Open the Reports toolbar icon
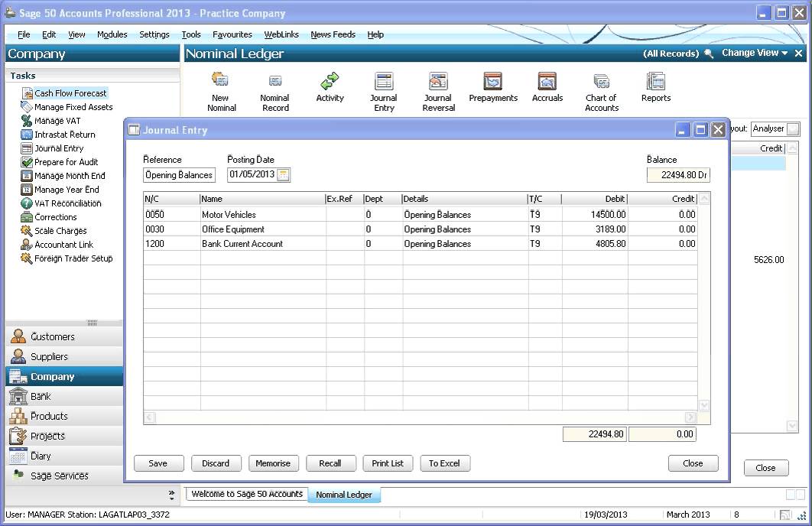Image resolution: width=812 pixels, height=526 pixels. pos(655,87)
